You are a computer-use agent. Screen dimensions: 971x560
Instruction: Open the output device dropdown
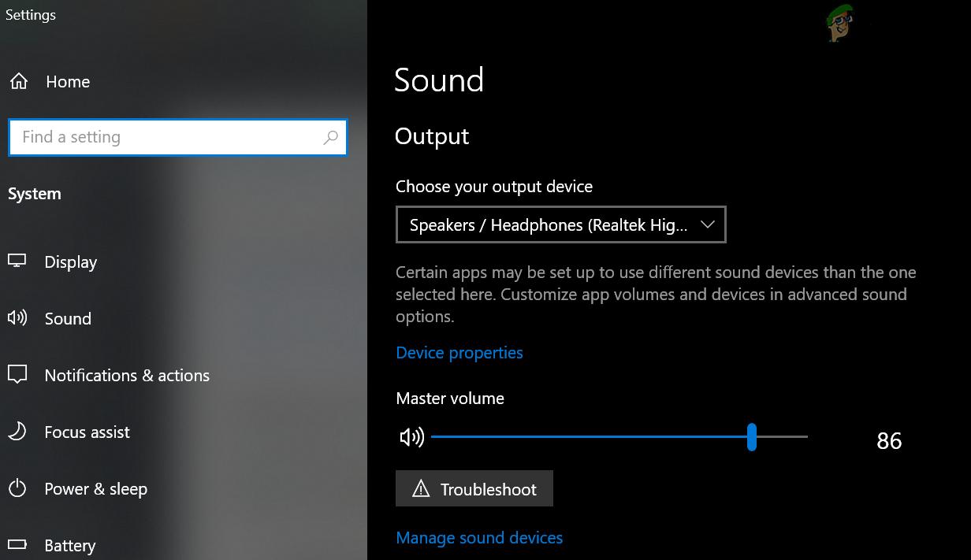[560, 225]
